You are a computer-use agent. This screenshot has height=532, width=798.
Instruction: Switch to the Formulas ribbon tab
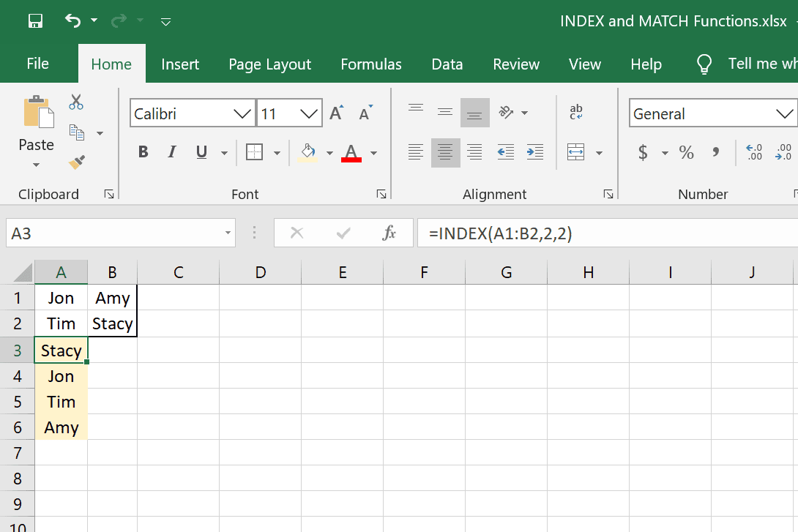pos(371,64)
